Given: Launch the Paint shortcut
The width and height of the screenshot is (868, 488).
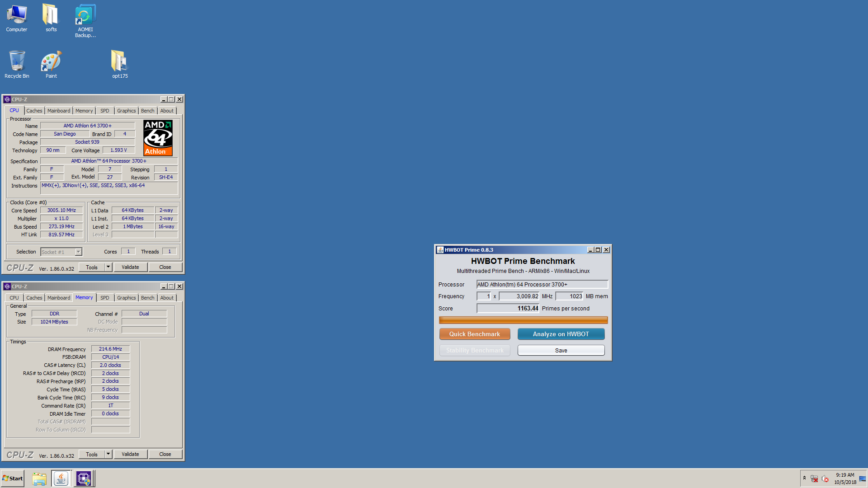Looking at the screenshot, I should 51,65.
